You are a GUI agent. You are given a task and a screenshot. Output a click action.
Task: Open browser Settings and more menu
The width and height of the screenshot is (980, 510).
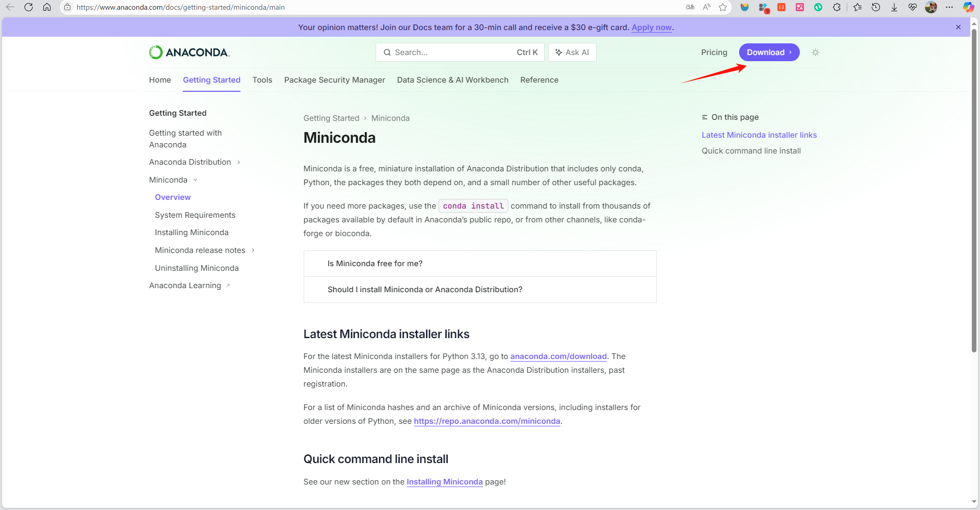click(x=949, y=7)
